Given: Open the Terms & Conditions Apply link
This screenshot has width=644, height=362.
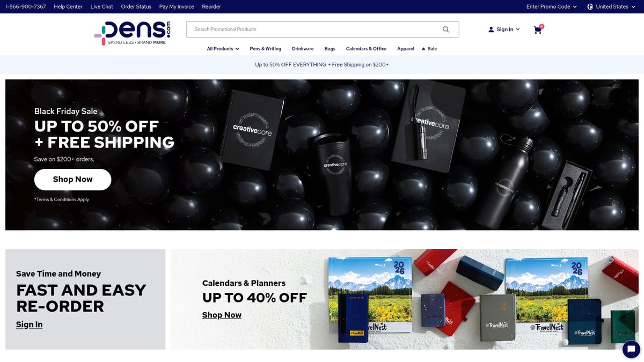Looking at the screenshot, I should (62, 200).
